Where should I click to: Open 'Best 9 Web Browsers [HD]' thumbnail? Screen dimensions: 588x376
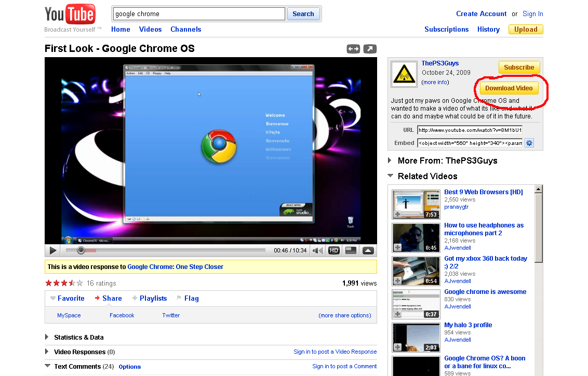[416, 204]
